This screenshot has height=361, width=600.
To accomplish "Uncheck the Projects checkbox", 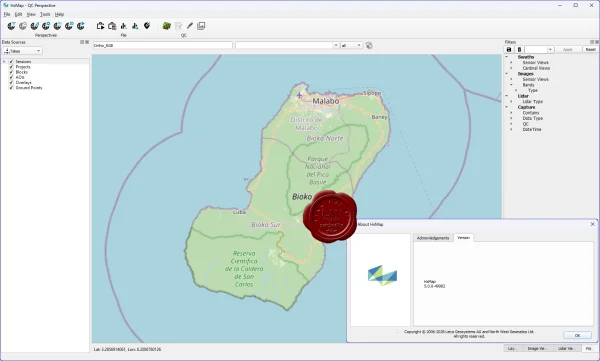I will pyautogui.click(x=11, y=67).
